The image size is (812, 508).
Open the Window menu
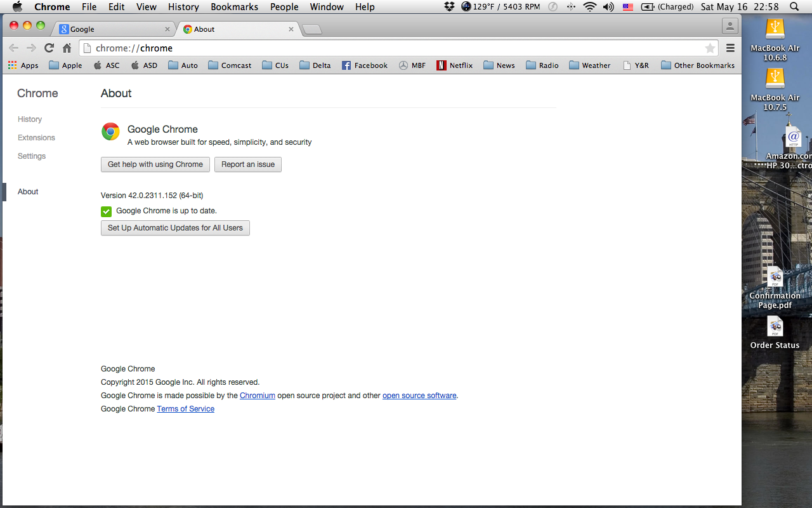pos(327,7)
